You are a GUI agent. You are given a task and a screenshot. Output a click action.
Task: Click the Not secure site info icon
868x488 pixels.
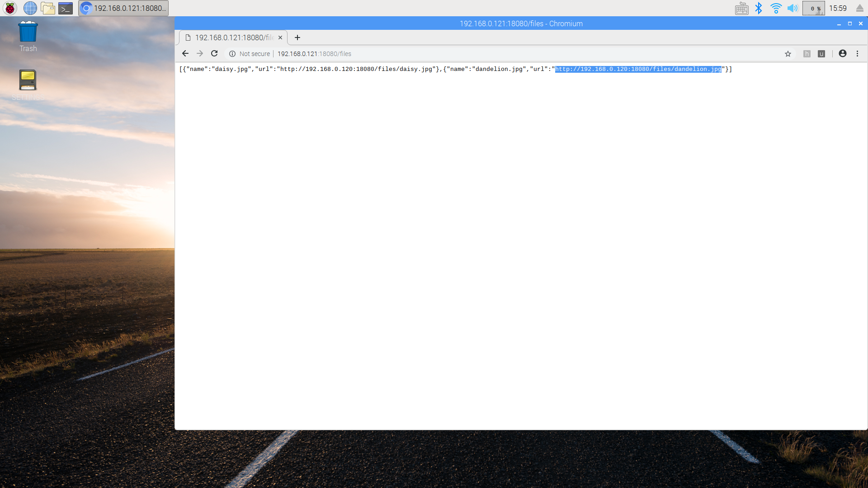[232, 54]
